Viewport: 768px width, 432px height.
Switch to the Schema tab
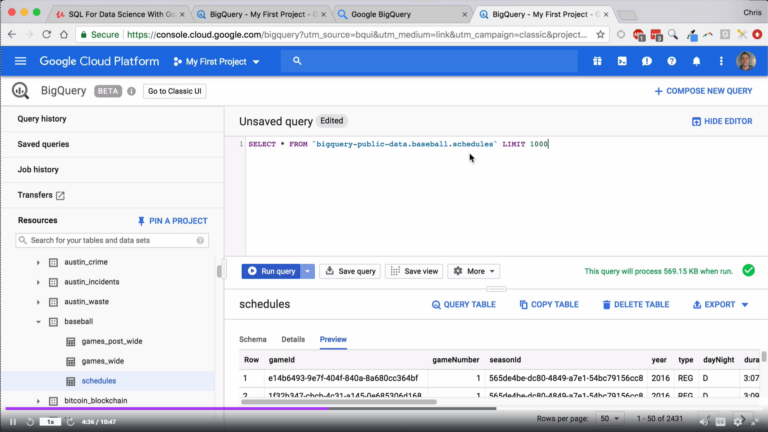pyautogui.click(x=253, y=340)
